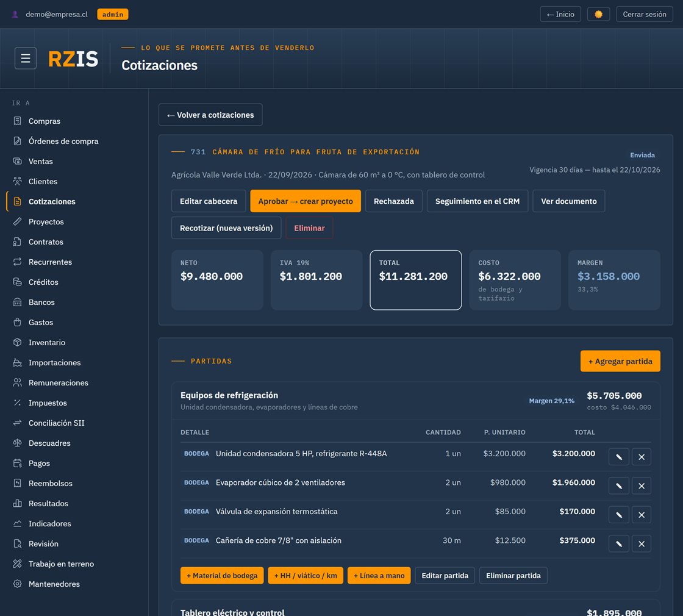Click + Material de bodega
Screen dimensions: 683x616
222,576
